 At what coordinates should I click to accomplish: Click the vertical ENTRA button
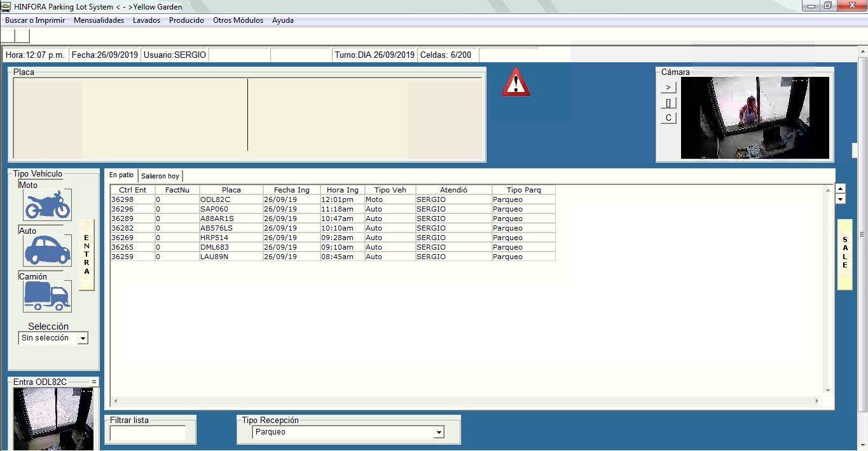click(x=86, y=255)
